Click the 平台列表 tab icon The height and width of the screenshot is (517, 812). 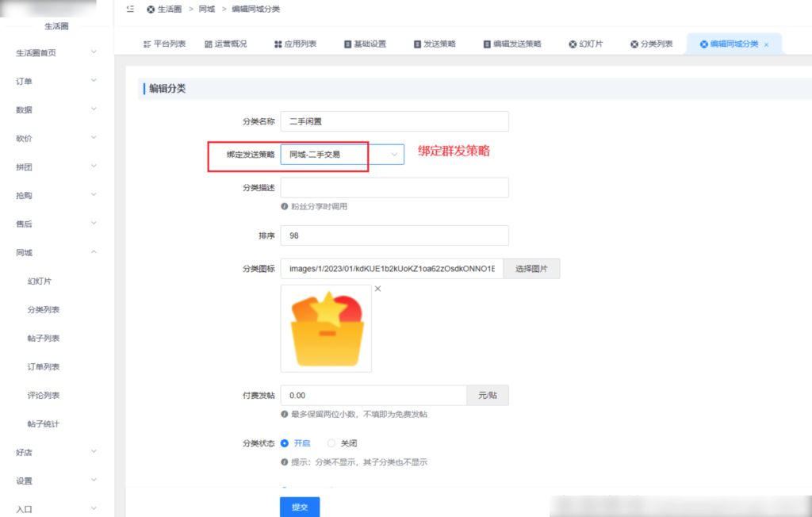pos(147,44)
